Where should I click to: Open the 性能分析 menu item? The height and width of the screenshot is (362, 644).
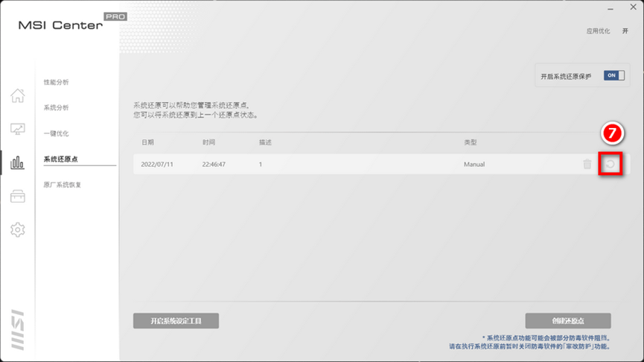point(57,82)
